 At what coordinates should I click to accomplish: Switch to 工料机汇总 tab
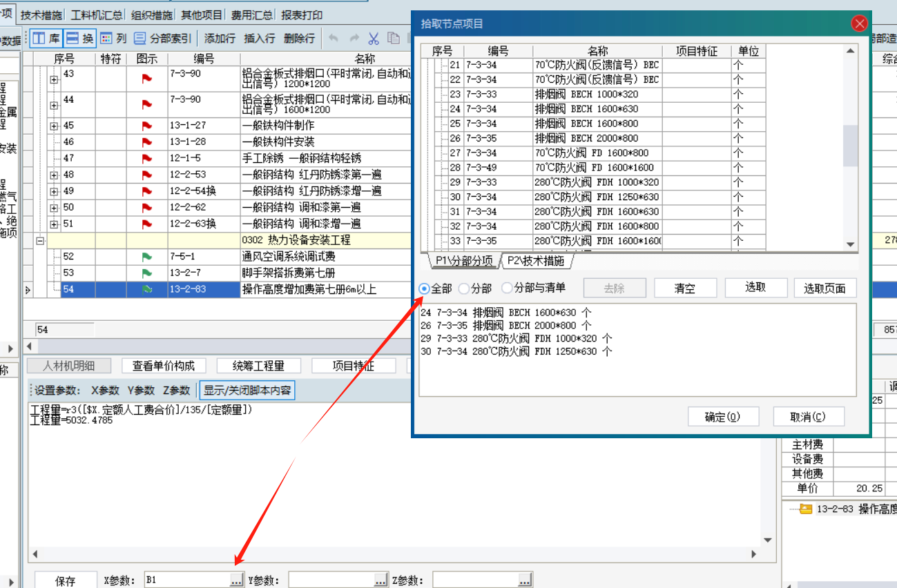(x=97, y=14)
